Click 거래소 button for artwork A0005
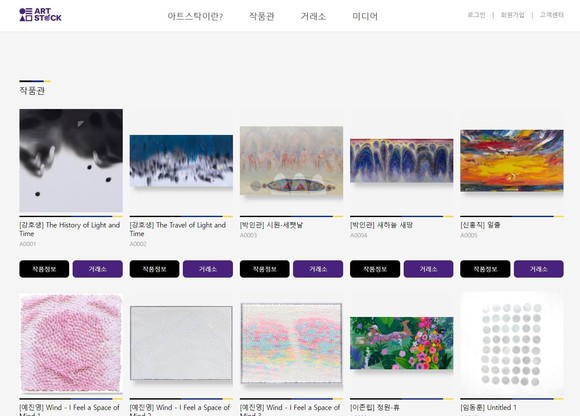This screenshot has height=416, width=580. pos(539,269)
